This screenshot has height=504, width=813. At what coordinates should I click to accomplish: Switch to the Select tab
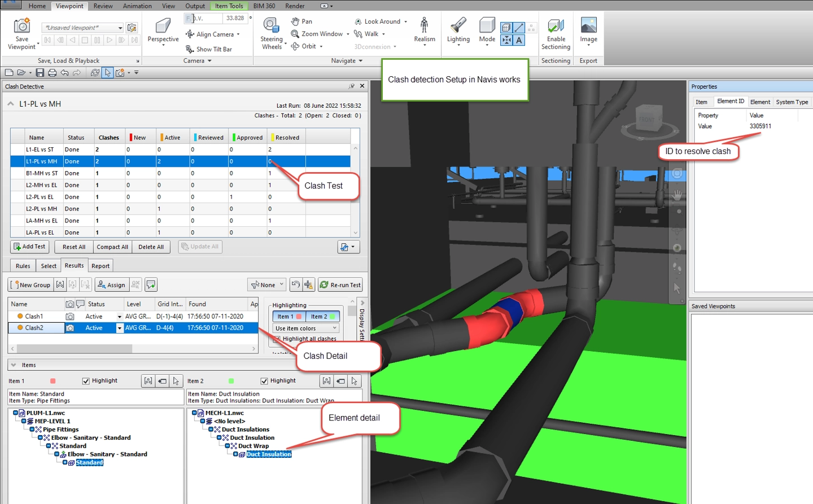pos(49,266)
